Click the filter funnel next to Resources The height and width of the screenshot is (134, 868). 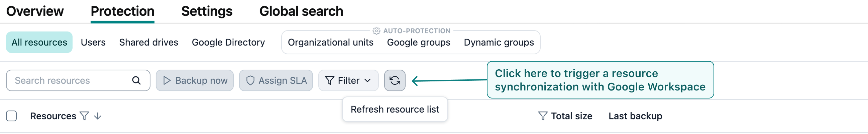click(84, 116)
